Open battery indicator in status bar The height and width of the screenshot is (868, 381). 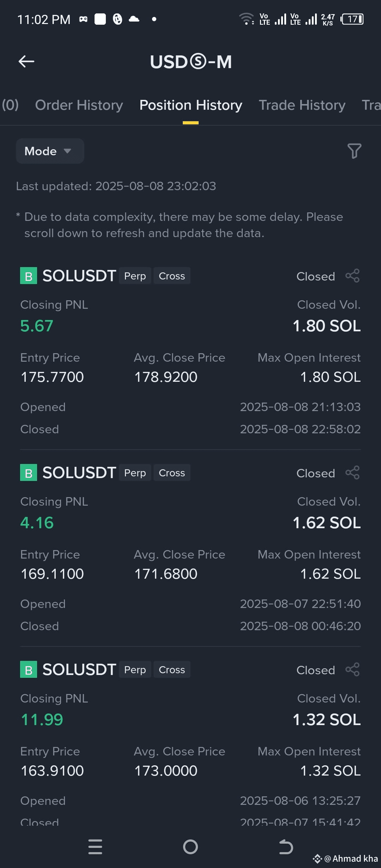(x=352, y=19)
